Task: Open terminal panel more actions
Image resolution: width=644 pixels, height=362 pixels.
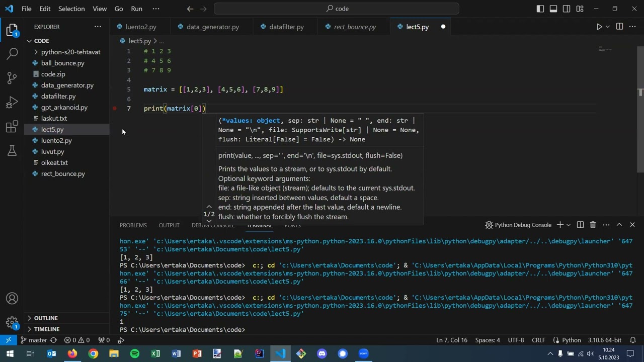Action: [606, 225]
